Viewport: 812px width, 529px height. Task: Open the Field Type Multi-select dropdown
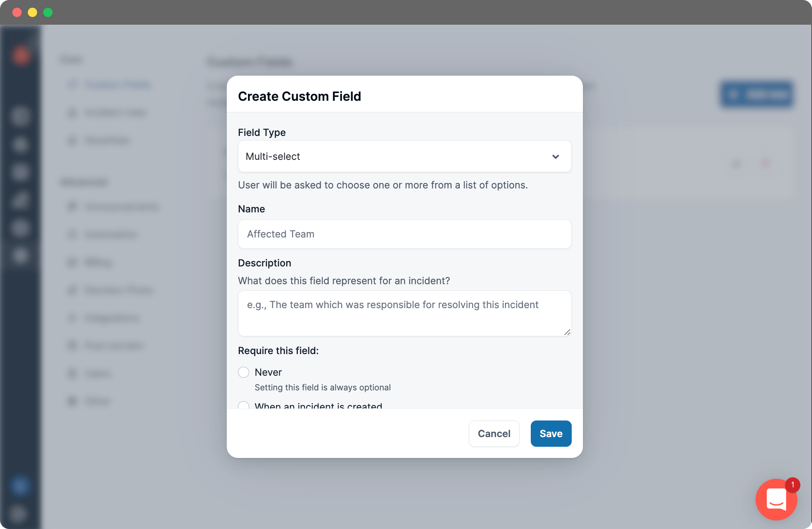(x=404, y=156)
